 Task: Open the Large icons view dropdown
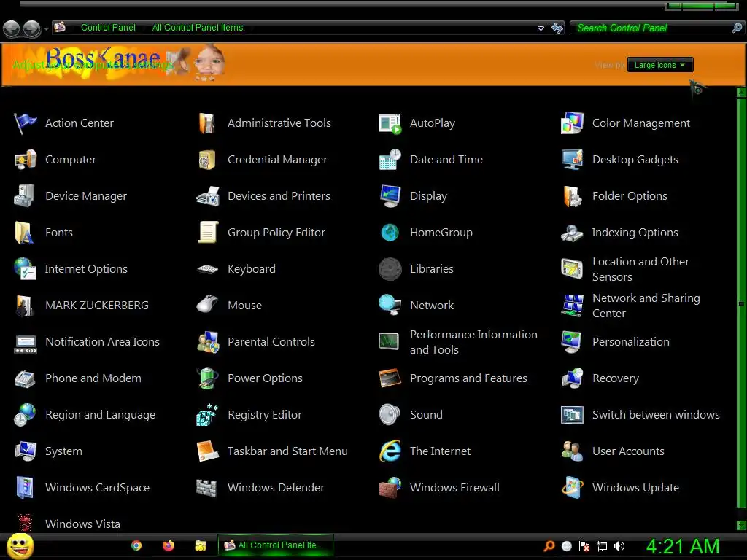pos(660,65)
